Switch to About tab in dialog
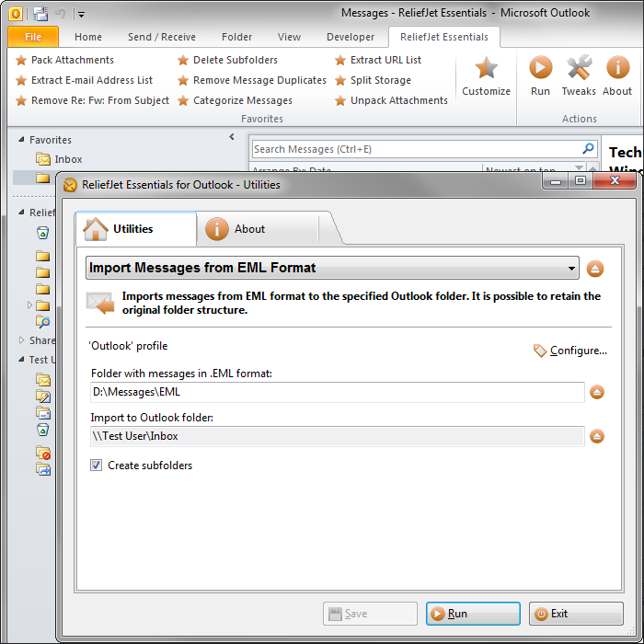644x644 pixels. pyautogui.click(x=257, y=229)
